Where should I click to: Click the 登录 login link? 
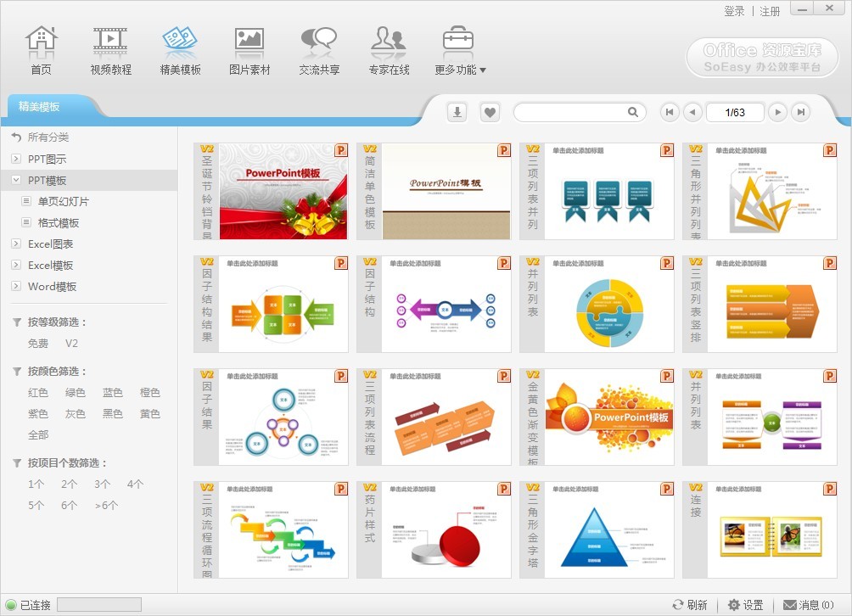(734, 11)
